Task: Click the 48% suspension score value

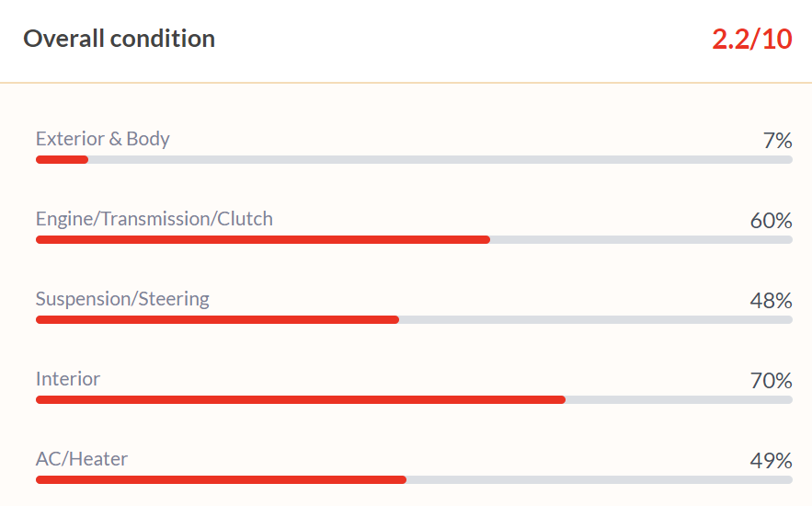Action: pyautogui.click(x=772, y=301)
